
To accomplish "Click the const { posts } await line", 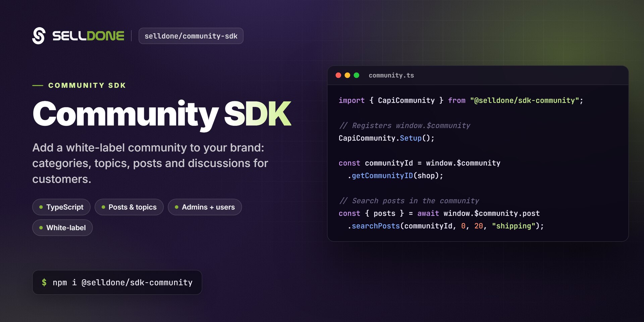I will click(439, 213).
